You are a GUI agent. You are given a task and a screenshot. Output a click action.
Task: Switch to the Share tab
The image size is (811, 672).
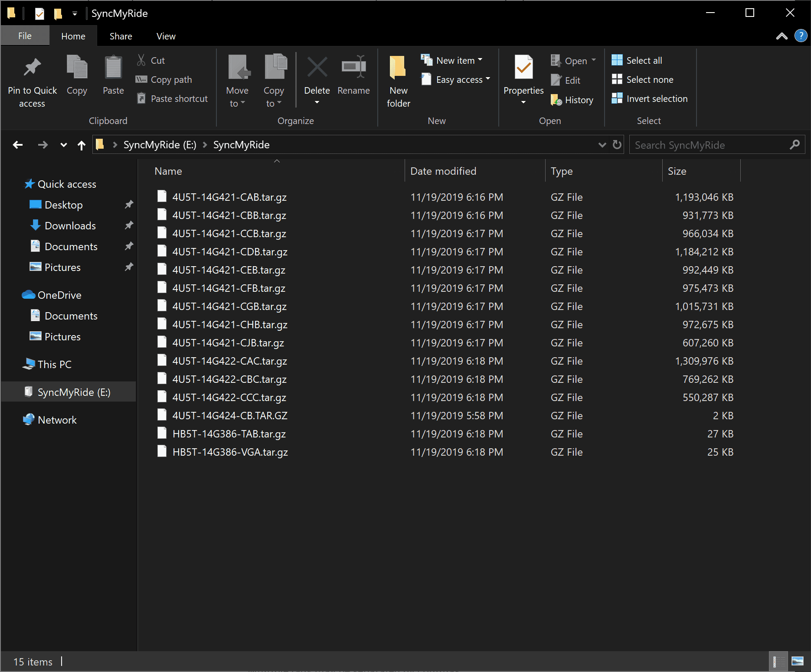(121, 36)
